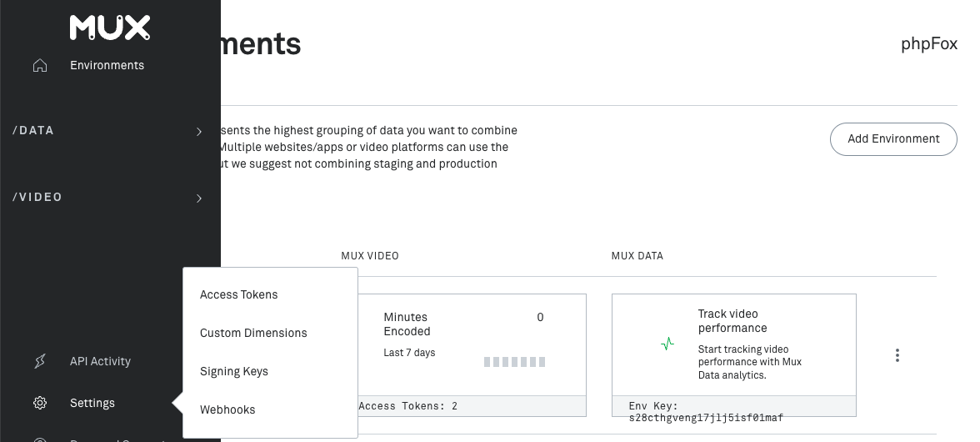Click the MUX VIDEO column header
Image resolution: width=980 pixels, height=442 pixels.
coord(370,256)
